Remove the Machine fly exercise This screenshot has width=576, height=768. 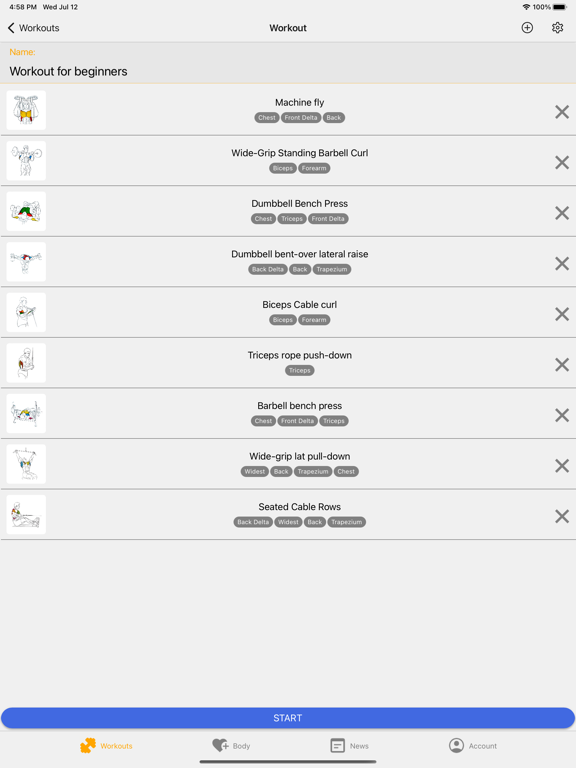[562, 112]
